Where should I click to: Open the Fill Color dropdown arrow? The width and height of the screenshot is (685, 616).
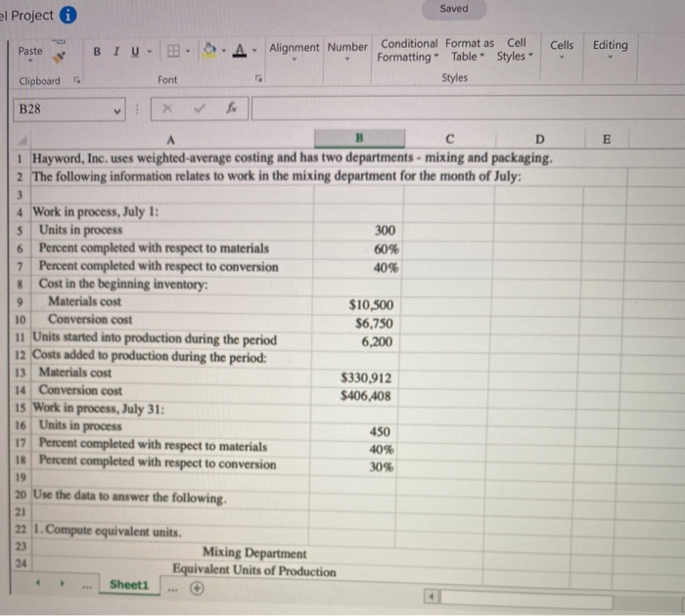(x=224, y=51)
